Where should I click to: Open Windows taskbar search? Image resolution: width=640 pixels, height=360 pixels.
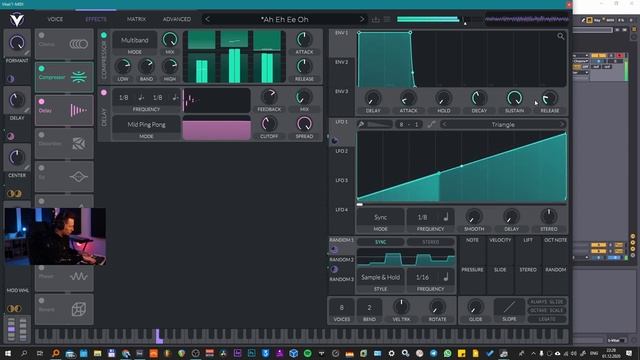tap(24, 353)
